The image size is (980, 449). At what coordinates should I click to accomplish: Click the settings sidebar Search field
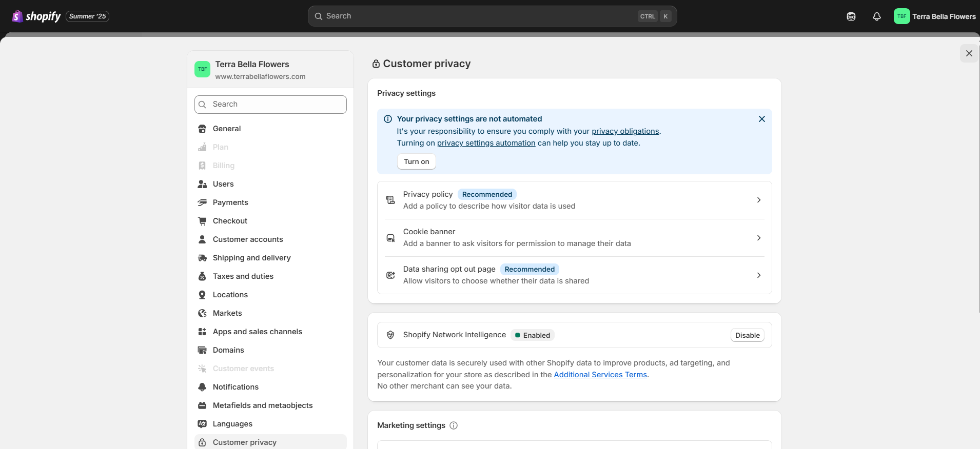[x=270, y=105]
